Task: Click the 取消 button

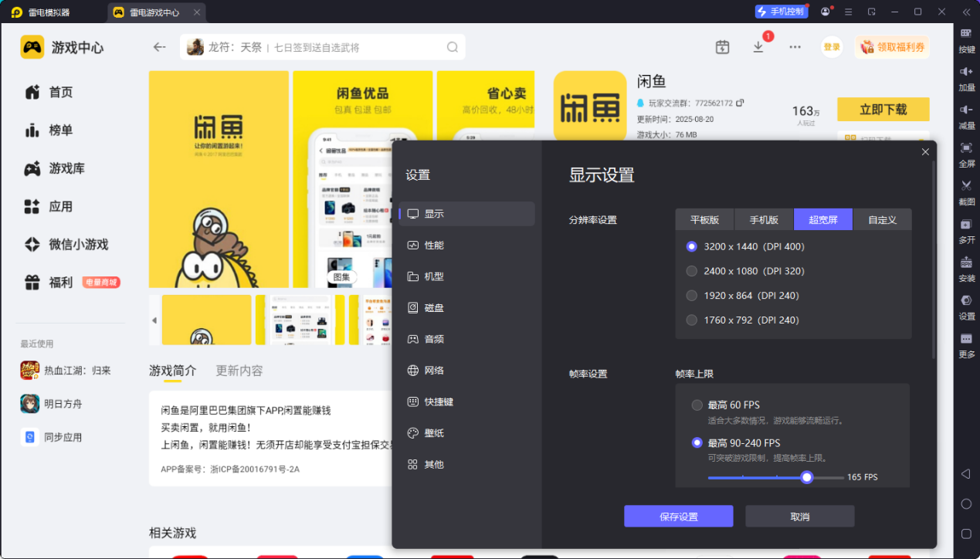Action: tap(799, 517)
